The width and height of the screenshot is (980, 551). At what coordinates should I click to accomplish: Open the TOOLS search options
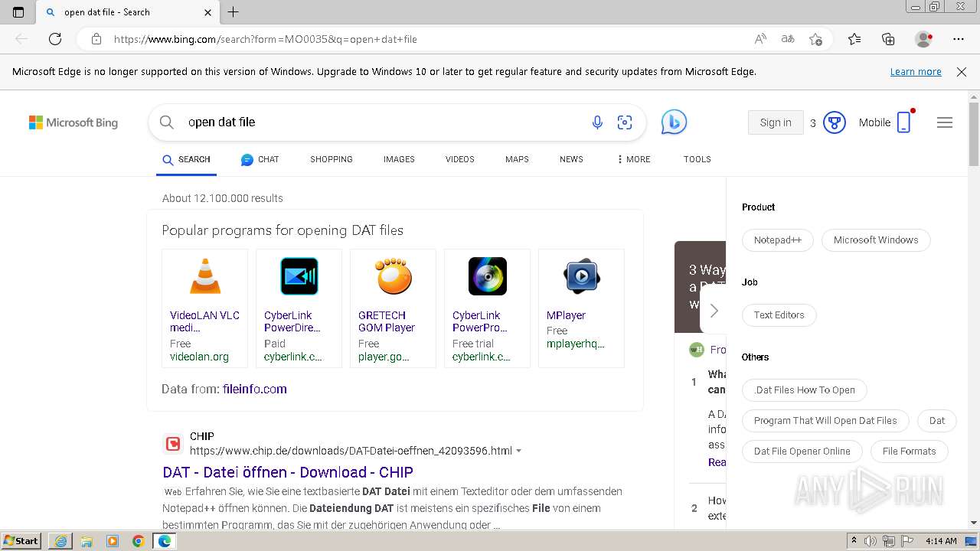click(697, 159)
